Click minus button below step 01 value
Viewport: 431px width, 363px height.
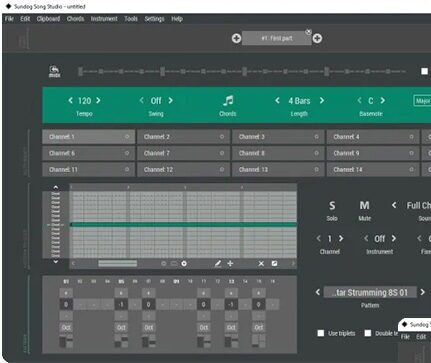coord(66,316)
